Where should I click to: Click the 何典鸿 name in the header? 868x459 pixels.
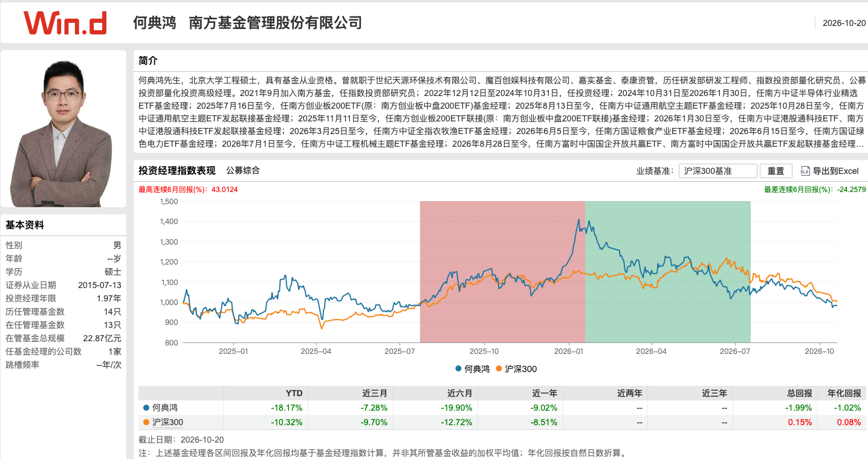coord(154,23)
